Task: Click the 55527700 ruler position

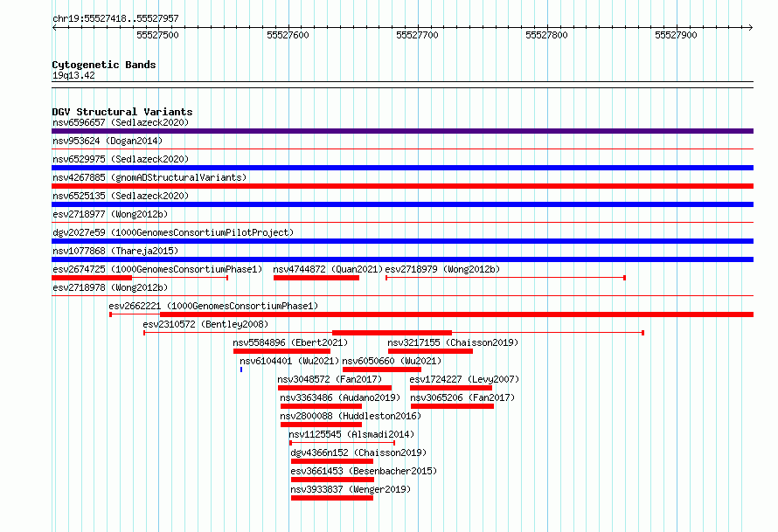Action: [x=417, y=35]
